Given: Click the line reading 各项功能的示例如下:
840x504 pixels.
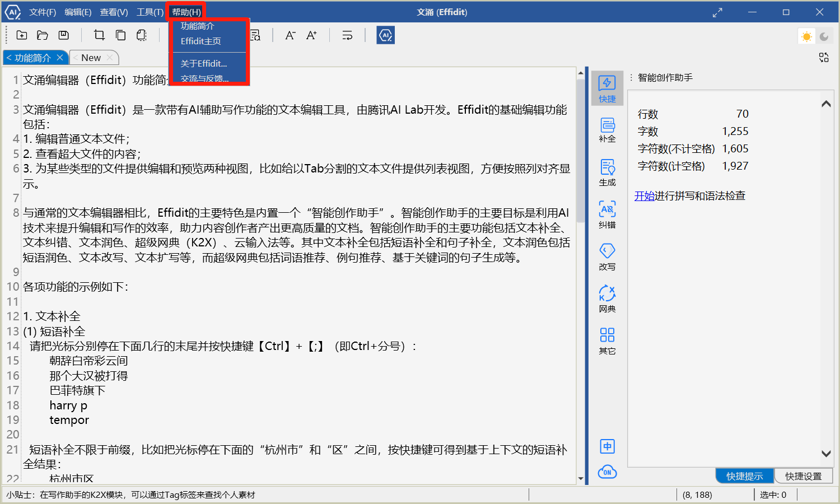Looking at the screenshot, I should pyautogui.click(x=76, y=287).
